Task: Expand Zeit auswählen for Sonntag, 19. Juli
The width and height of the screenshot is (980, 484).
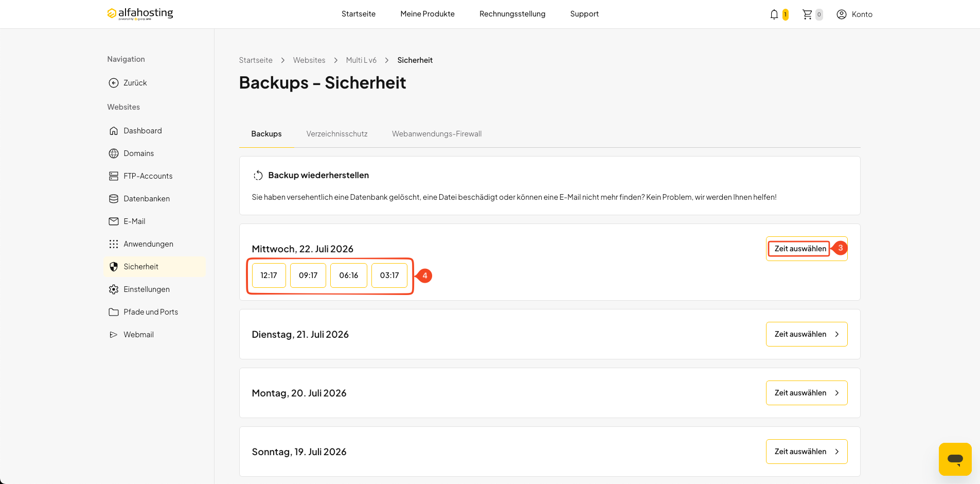Action: 807,452
